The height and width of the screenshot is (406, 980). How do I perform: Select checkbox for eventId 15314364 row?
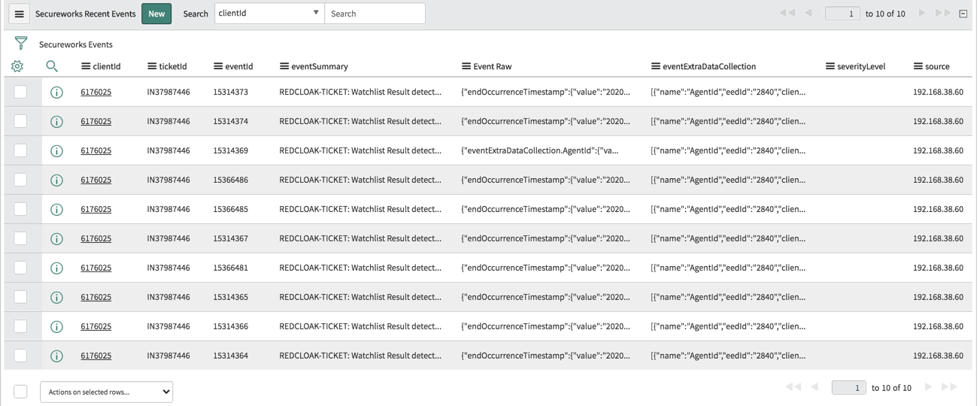pos(20,356)
